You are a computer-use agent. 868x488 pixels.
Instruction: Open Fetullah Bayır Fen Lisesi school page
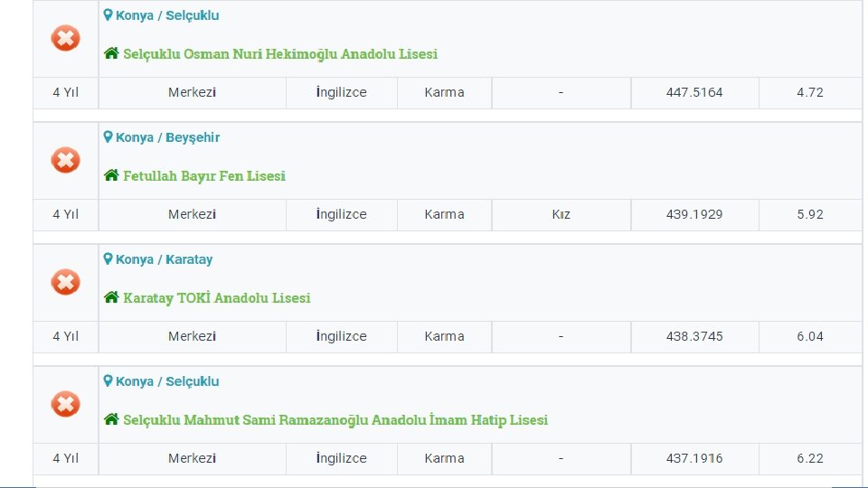[204, 176]
